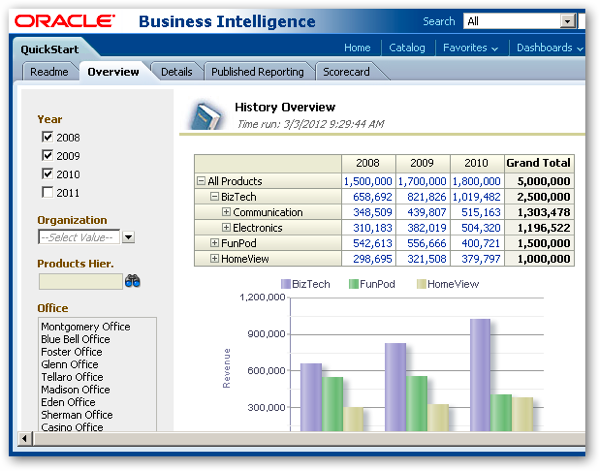Image resolution: width=600 pixels, height=471 pixels.
Task: Click the 2008 column header
Action: pyautogui.click(x=368, y=163)
